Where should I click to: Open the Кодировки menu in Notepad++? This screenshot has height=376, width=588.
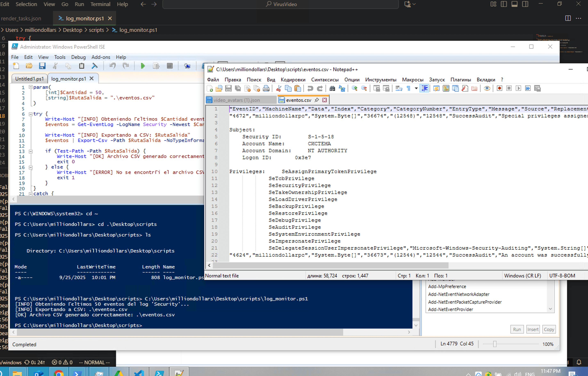[x=293, y=80]
